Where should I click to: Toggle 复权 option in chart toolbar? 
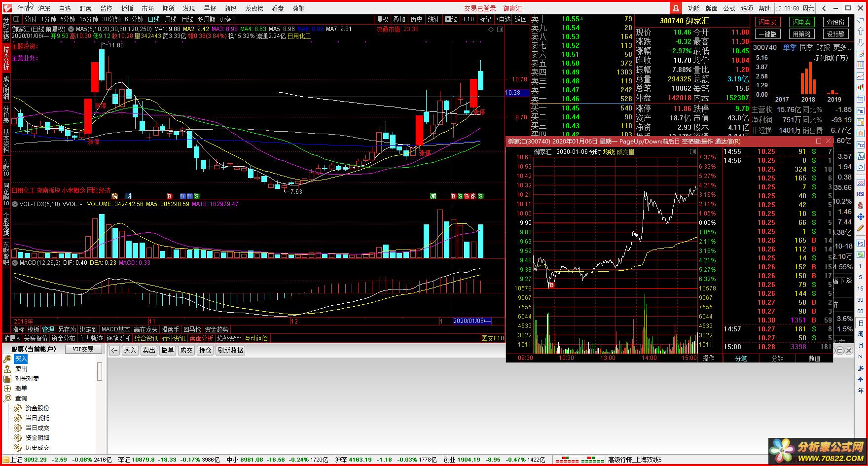383,19
